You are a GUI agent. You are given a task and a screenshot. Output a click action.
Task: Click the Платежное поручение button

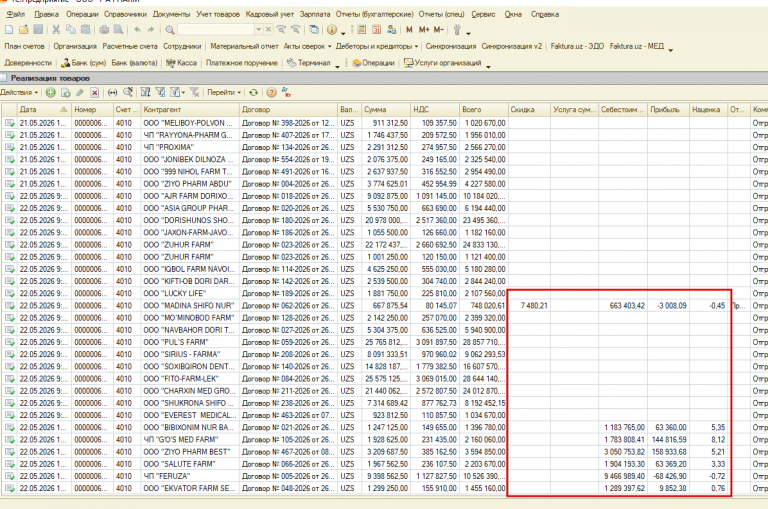pos(242,63)
